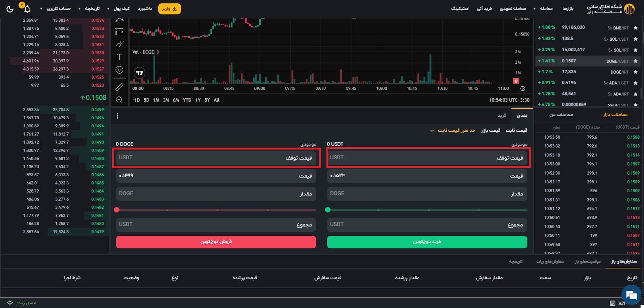Image resolution: width=644 pixels, height=308 pixels.
Task: Toggle dark mode with the moon icon
Action: (x=10, y=8)
